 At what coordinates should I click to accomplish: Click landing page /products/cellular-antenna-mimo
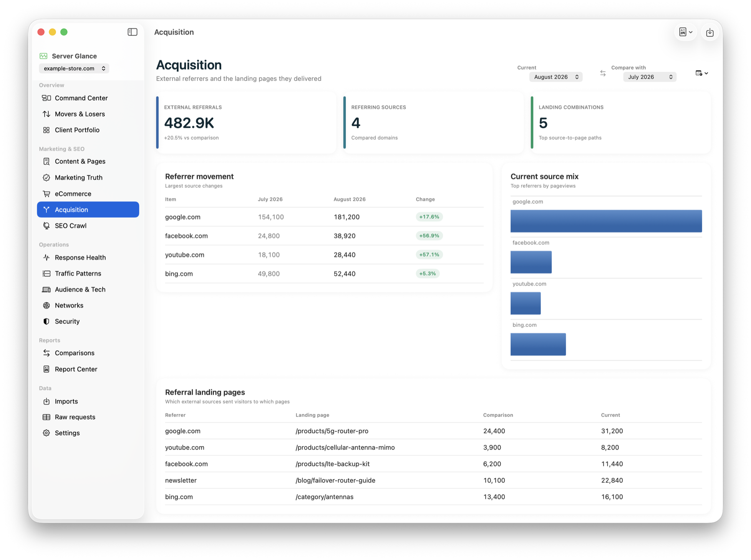[345, 447]
